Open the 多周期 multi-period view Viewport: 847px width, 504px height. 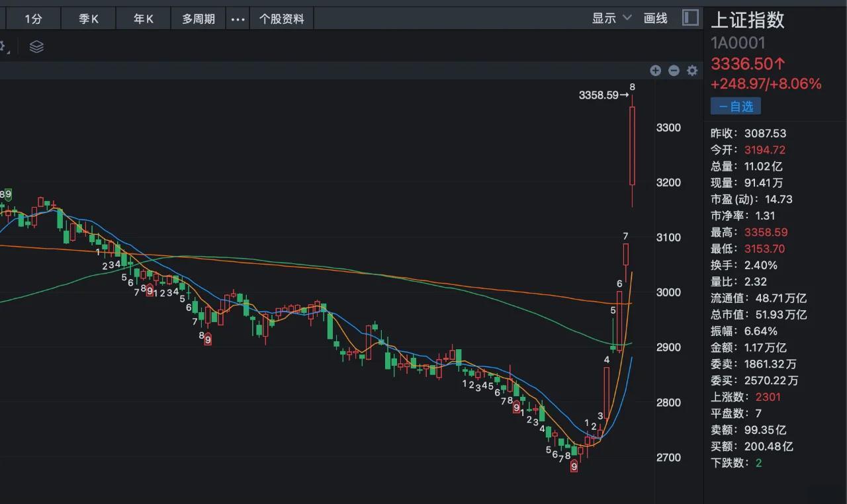[199, 19]
